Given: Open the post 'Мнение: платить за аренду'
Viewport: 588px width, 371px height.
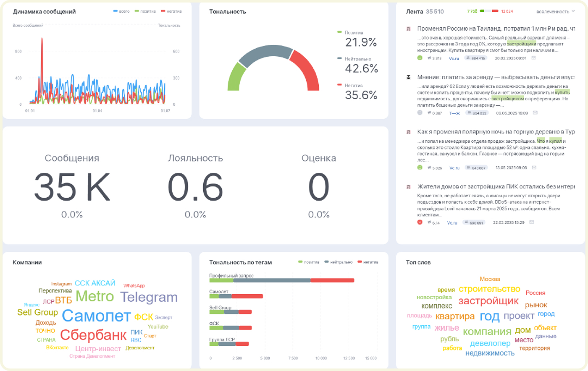Looking at the screenshot, I should [x=496, y=77].
